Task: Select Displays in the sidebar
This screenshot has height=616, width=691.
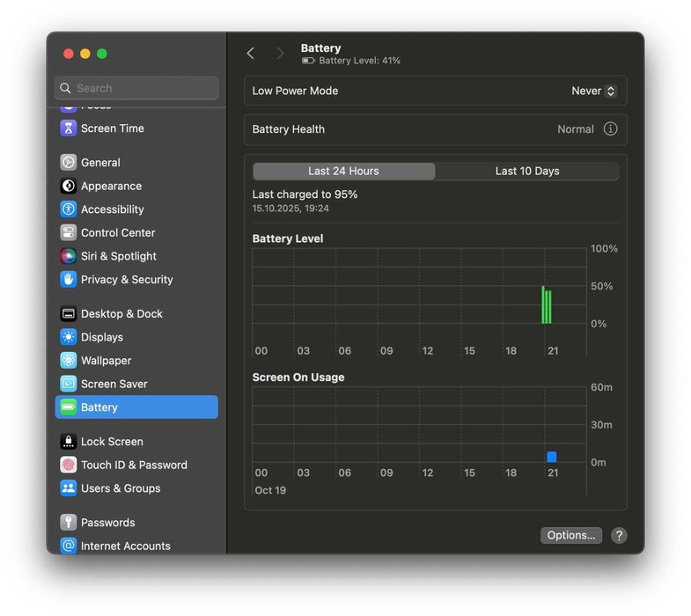Action: [136, 337]
